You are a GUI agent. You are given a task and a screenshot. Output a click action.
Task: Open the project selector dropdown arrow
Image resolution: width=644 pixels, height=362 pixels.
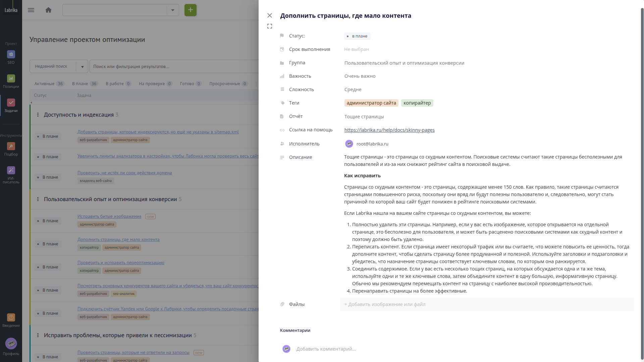click(173, 10)
